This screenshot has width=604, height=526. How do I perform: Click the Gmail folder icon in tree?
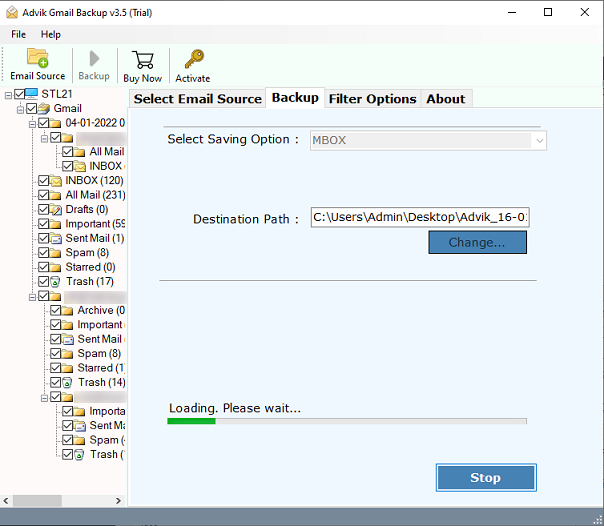44,109
